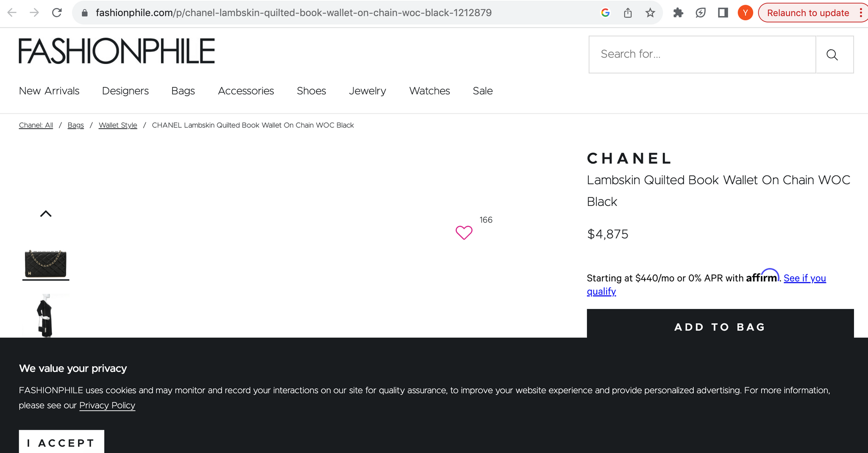Open the orange Y profile avatar
Screen dimensions: 868x453
[x=745, y=13]
